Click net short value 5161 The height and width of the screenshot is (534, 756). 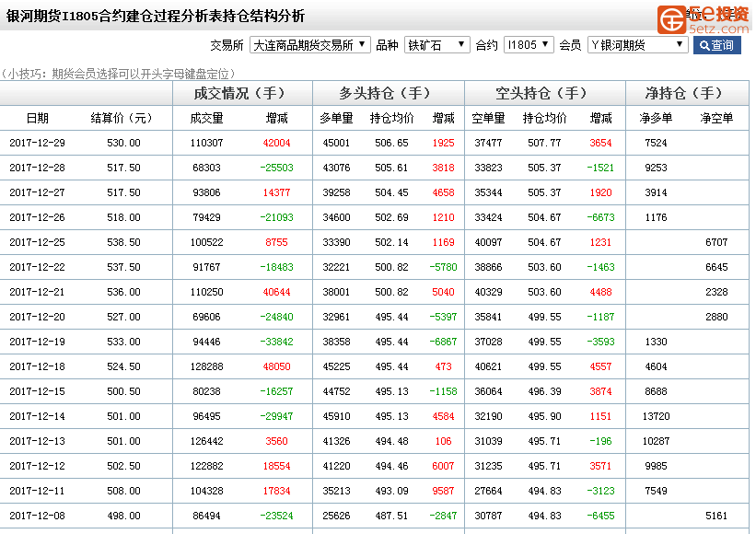point(716,516)
